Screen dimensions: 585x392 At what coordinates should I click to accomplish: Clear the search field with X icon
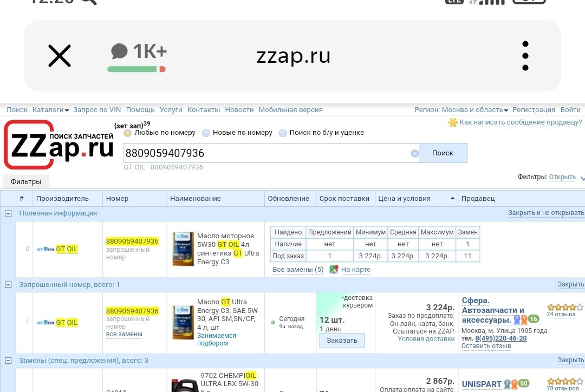tap(414, 153)
